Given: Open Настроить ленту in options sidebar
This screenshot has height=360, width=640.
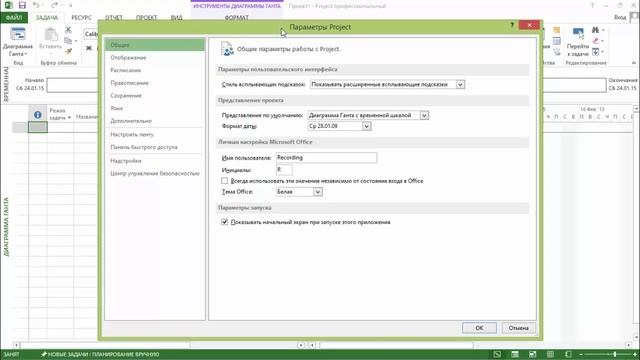Looking at the screenshot, I should pyautogui.click(x=155, y=134).
